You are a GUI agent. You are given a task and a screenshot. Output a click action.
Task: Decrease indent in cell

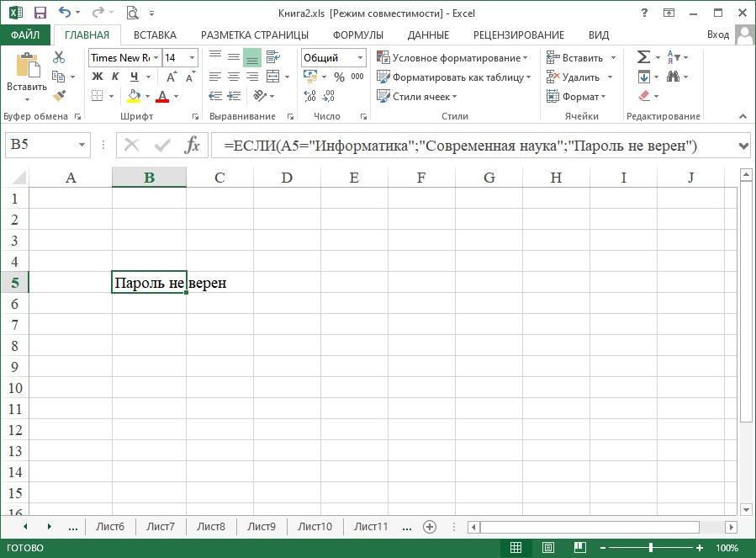coord(215,96)
